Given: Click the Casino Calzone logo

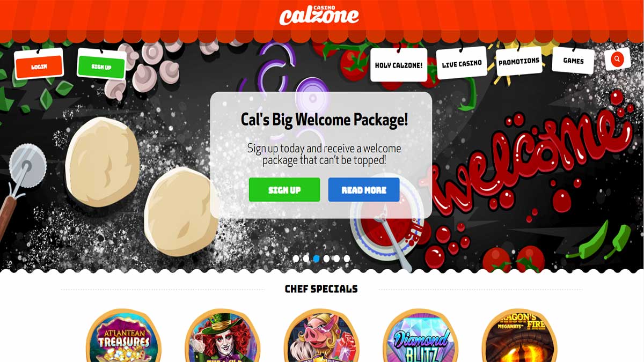Looking at the screenshot, I should (x=319, y=15).
